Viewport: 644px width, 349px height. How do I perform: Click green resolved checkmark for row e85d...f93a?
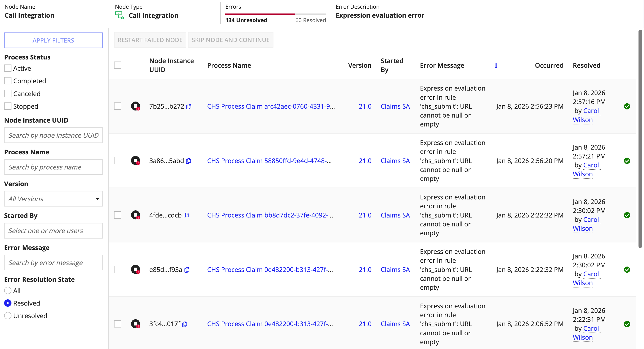point(627,270)
